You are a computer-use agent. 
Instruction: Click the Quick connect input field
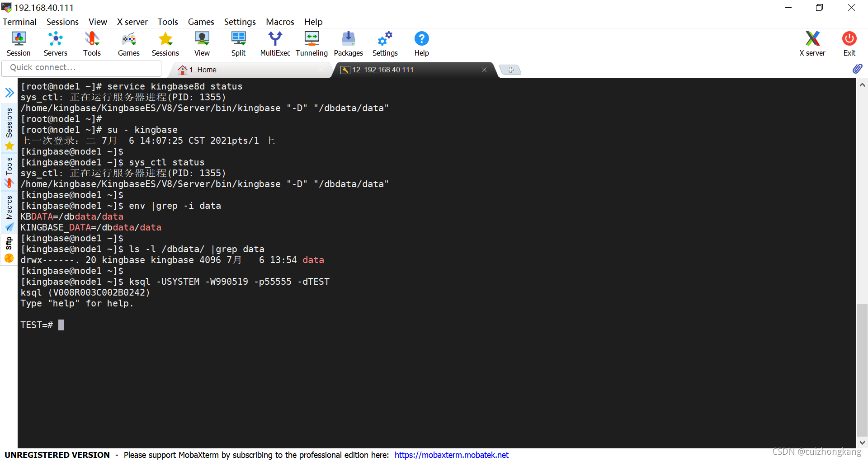(81, 68)
